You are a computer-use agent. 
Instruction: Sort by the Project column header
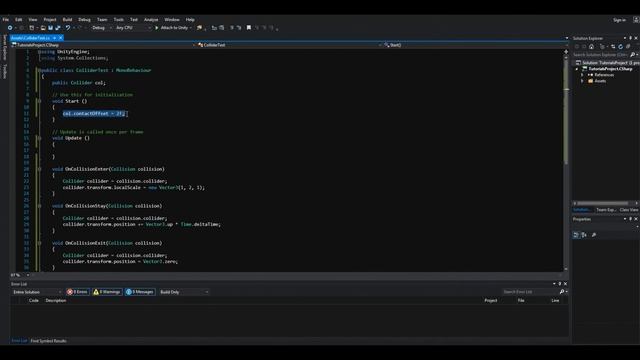tap(491, 300)
